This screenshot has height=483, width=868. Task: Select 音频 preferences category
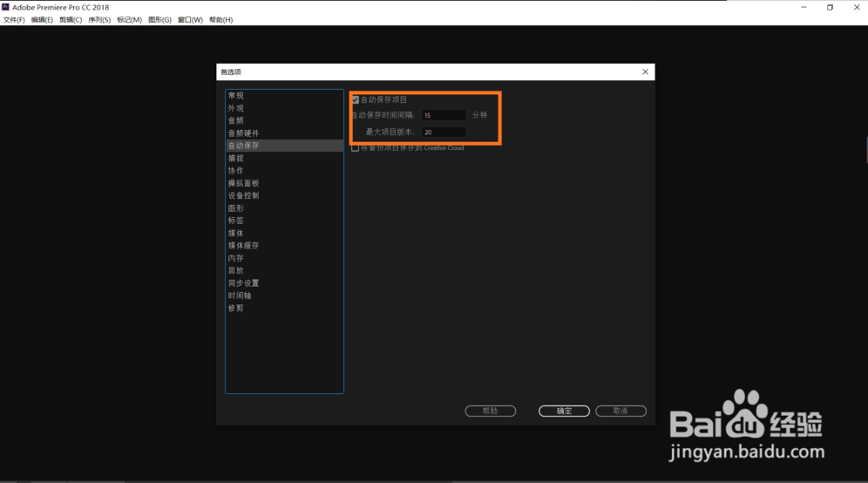point(284,120)
